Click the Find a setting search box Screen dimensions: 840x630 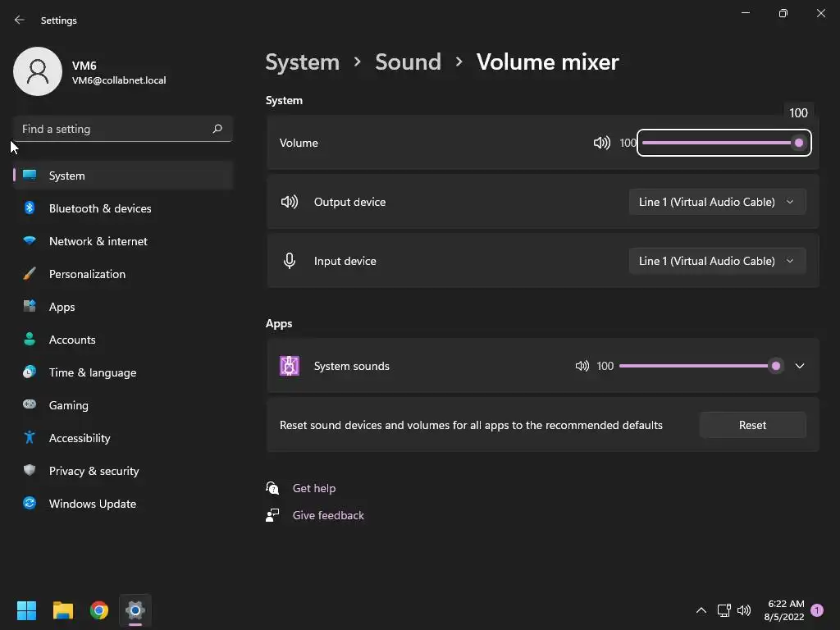click(115, 129)
